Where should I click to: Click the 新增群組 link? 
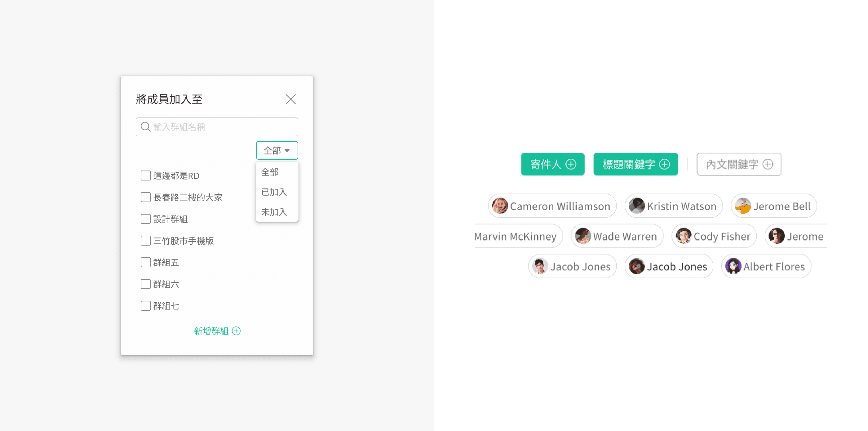click(x=212, y=331)
